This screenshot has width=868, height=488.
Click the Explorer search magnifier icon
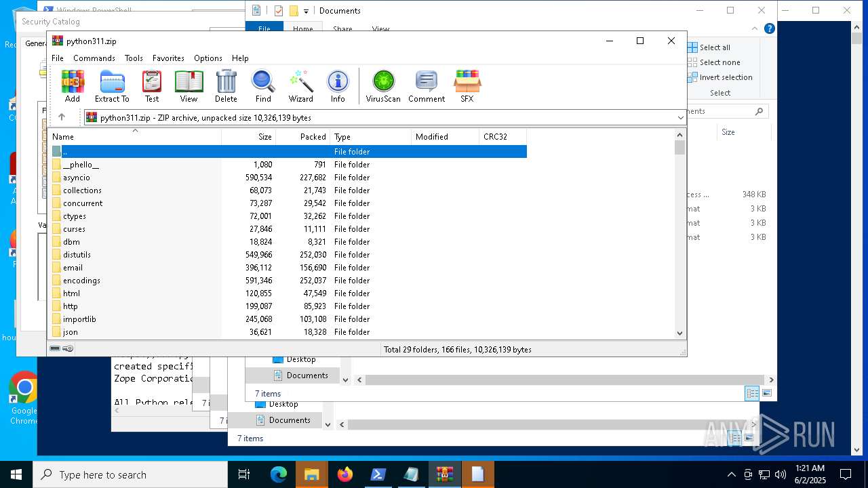(759, 111)
